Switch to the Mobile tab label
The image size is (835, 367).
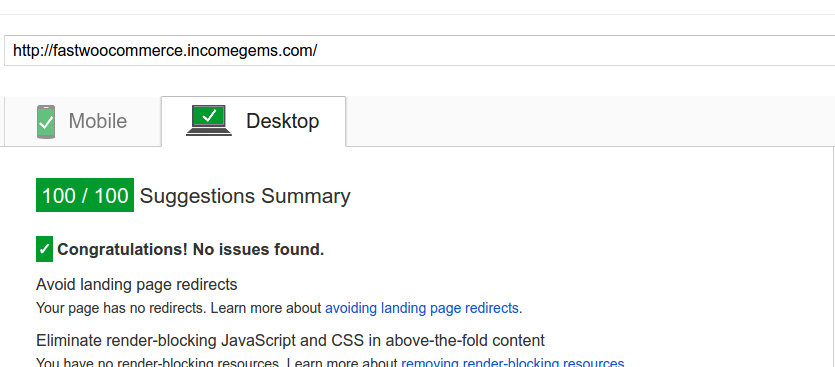point(97,121)
